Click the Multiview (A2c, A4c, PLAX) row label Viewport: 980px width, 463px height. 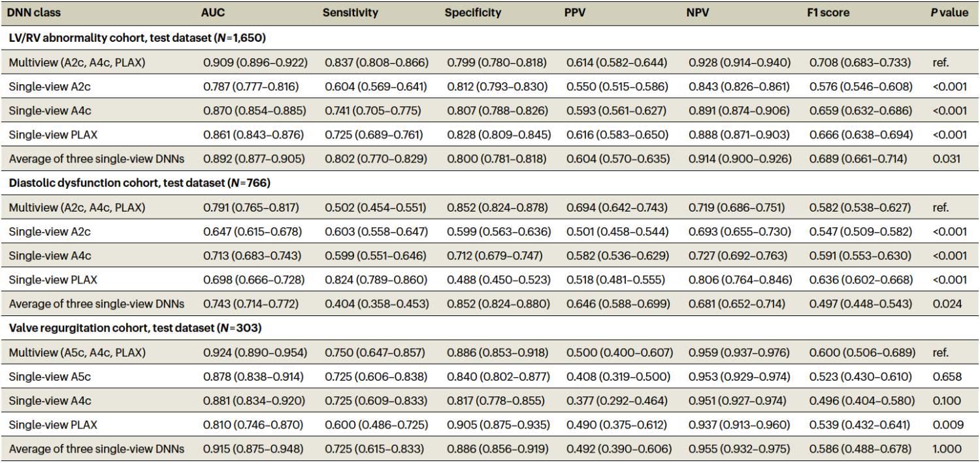[78, 62]
